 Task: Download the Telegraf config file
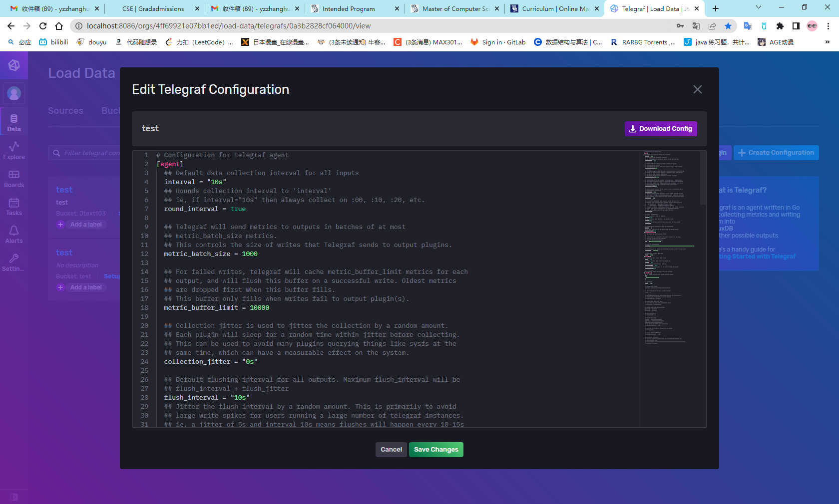coord(661,129)
